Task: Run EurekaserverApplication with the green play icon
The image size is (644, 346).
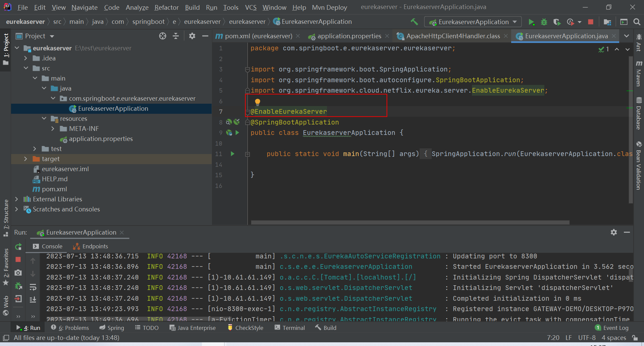Action: click(x=531, y=22)
